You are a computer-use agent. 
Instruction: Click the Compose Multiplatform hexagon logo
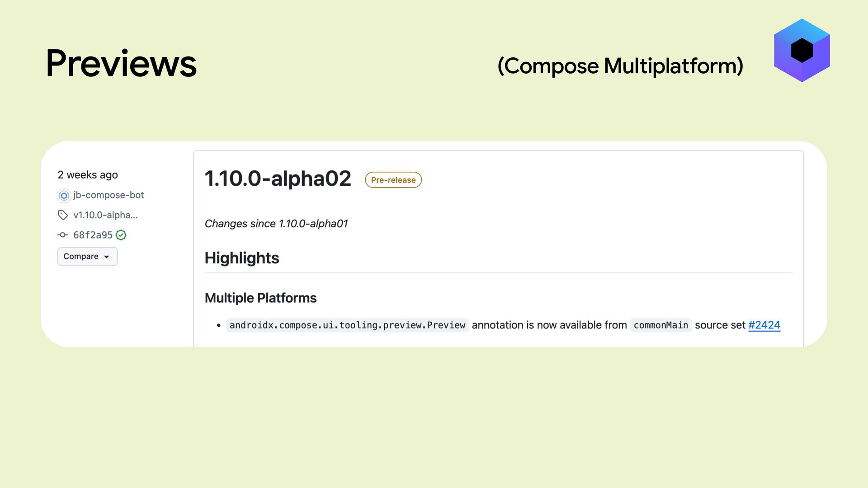click(802, 50)
